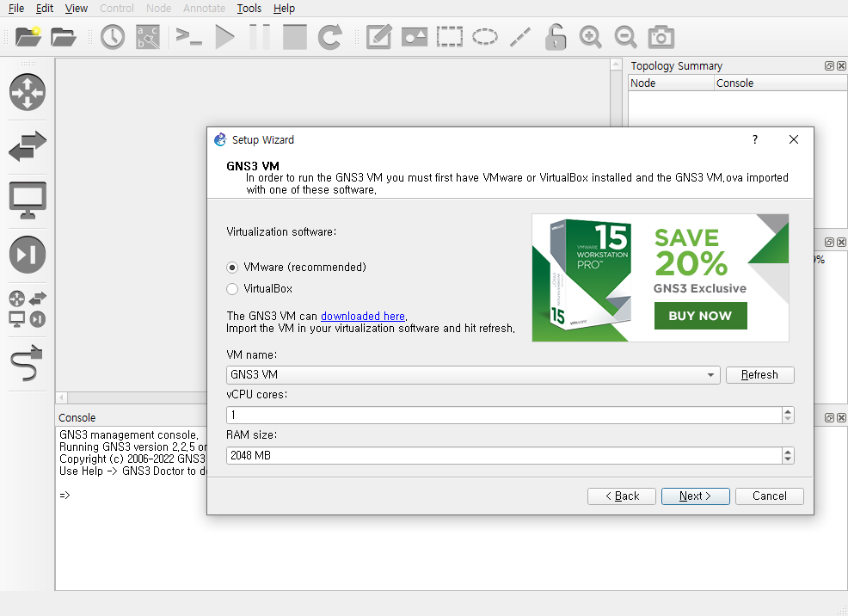This screenshot has height=616, width=848.
Task: Cancel the Setup Wizard
Action: click(x=770, y=496)
